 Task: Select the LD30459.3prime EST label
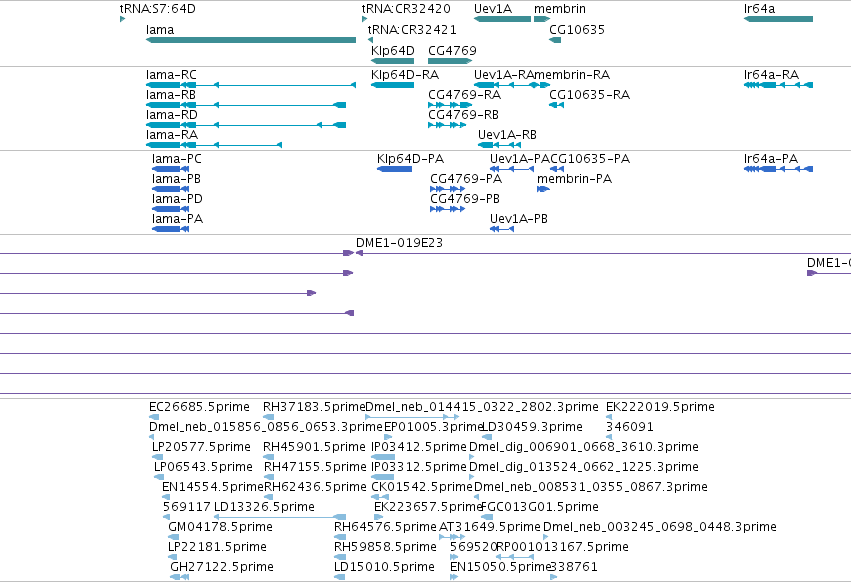[532, 427]
